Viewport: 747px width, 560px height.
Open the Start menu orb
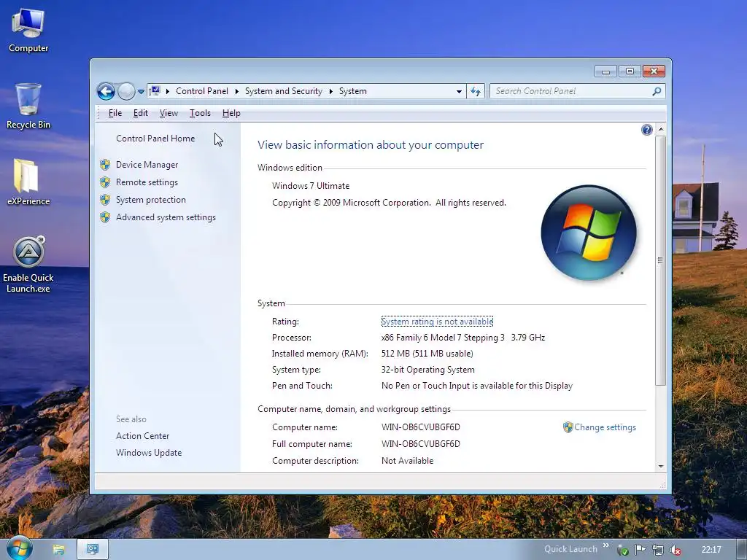point(20,548)
